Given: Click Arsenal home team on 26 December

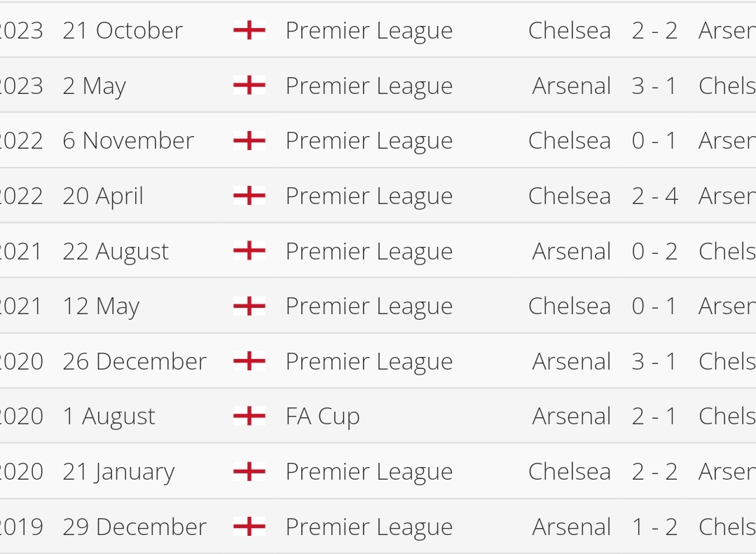Looking at the screenshot, I should (571, 361).
